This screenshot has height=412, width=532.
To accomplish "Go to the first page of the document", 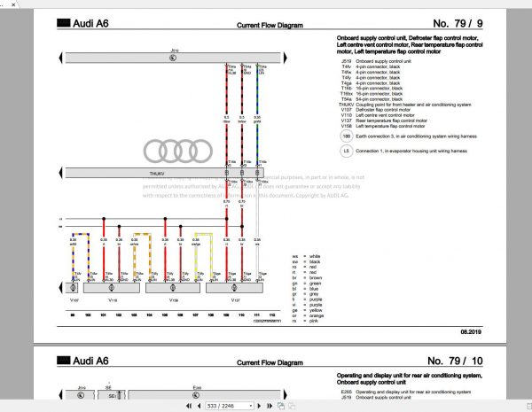I will point(189,406).
